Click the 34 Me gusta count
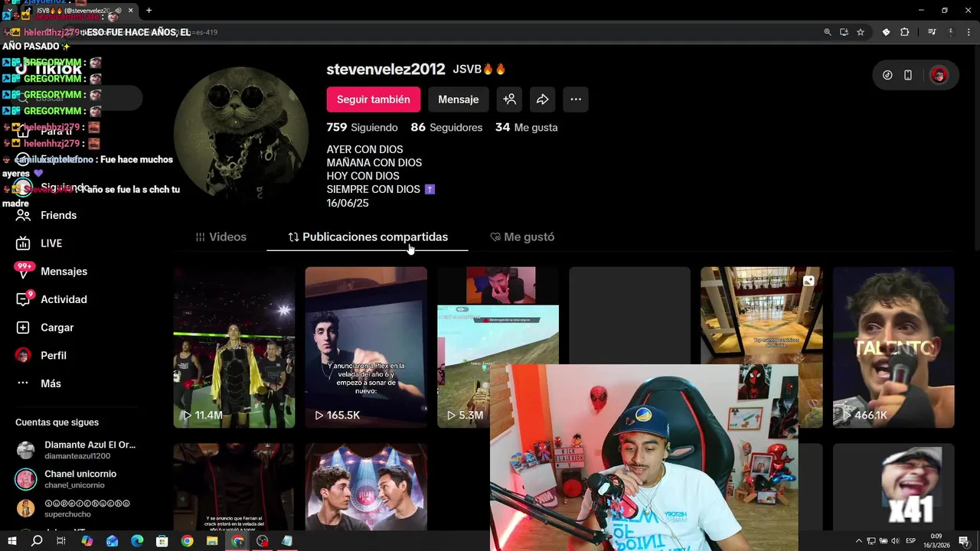This screenshot has height=551, width=980. (x=526, y=128)
